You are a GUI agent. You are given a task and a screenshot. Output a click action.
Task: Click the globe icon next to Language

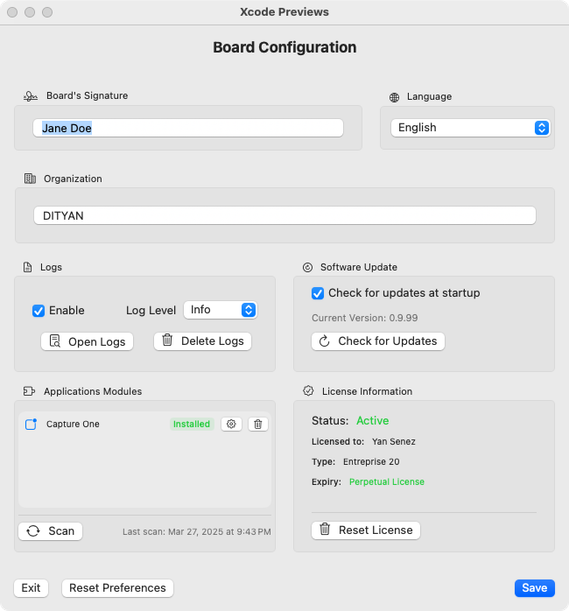pos(394,97)
